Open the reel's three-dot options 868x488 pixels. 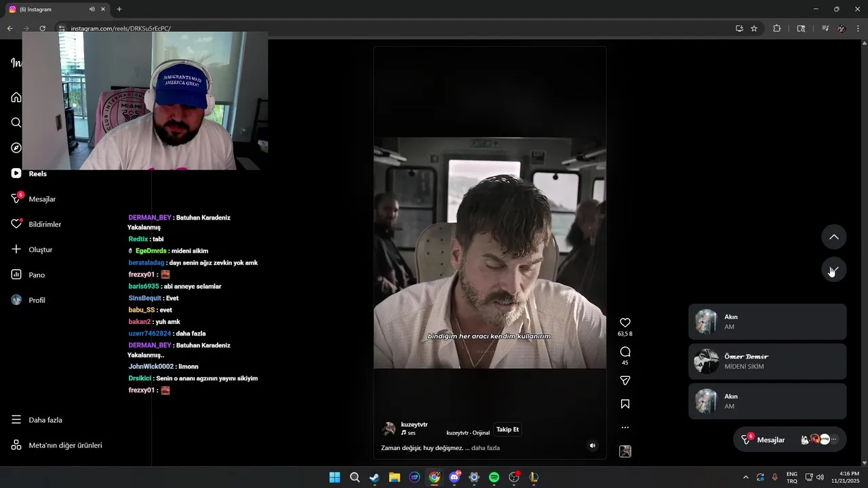point(625,428)
